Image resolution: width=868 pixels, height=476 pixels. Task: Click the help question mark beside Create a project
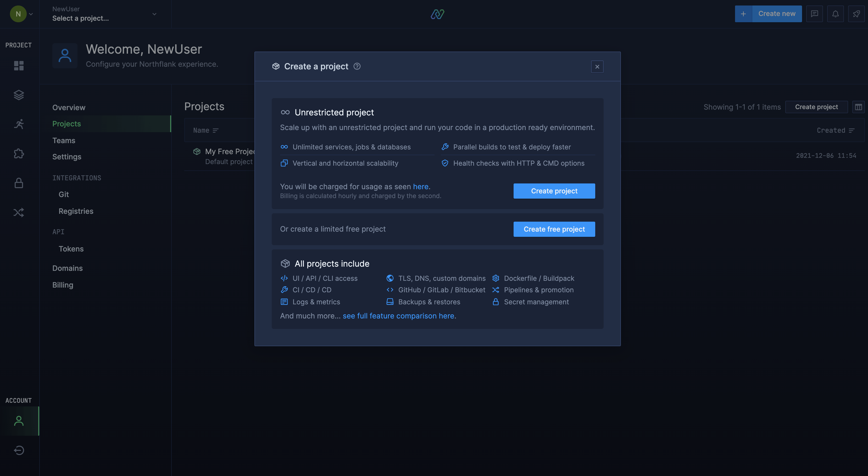point(357,66)
